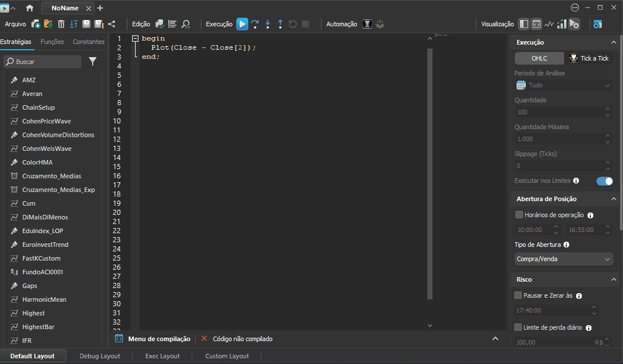The image size is (623, 364).
Task: Click the Buscar search field
Action: coord(42,62)
